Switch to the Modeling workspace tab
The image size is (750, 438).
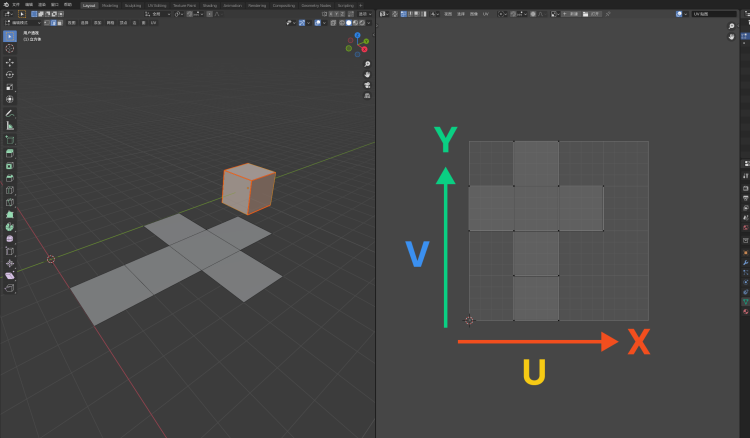pyautogui.click(x=110, y=5)
